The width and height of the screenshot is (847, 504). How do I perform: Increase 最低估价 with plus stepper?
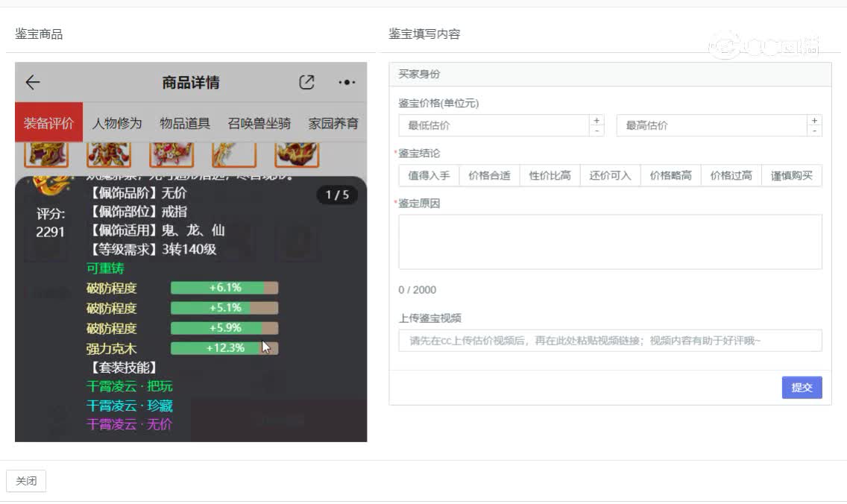pos(596,121)
